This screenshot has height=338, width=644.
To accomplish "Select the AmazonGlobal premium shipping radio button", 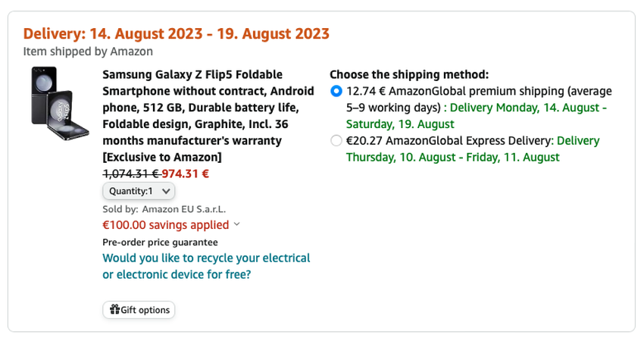I will point(336,91).
